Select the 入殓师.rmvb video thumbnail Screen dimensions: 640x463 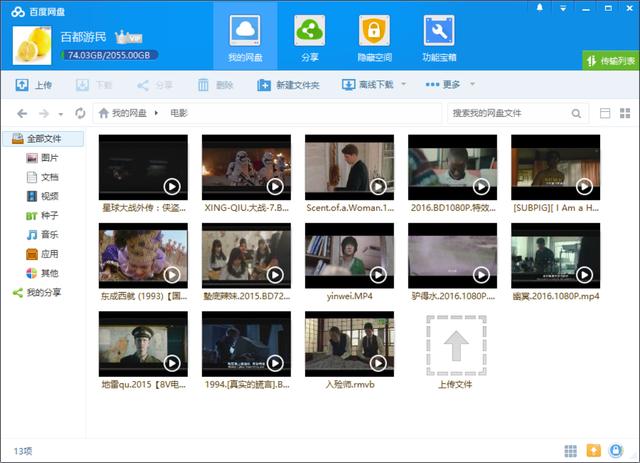pyautogui.click(x=349, y=344)
